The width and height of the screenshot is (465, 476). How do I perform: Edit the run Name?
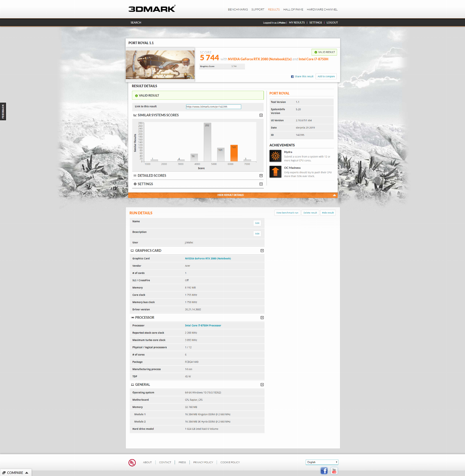click(x=257, y=223)
